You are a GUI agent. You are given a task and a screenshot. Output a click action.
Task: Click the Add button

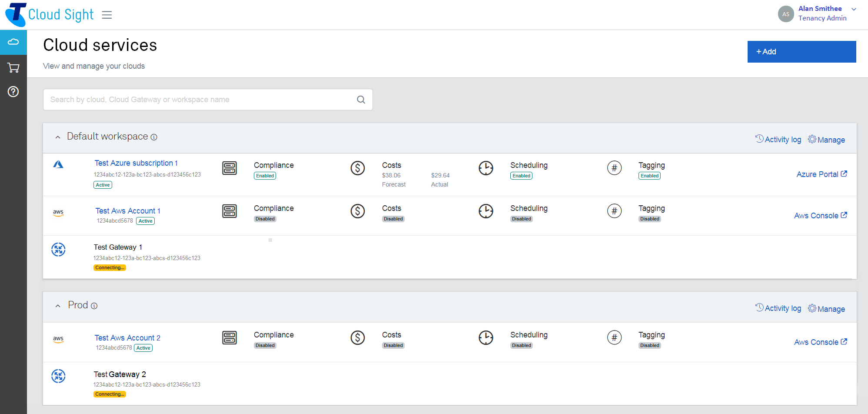pyautogui.click(x=801, y=51)
